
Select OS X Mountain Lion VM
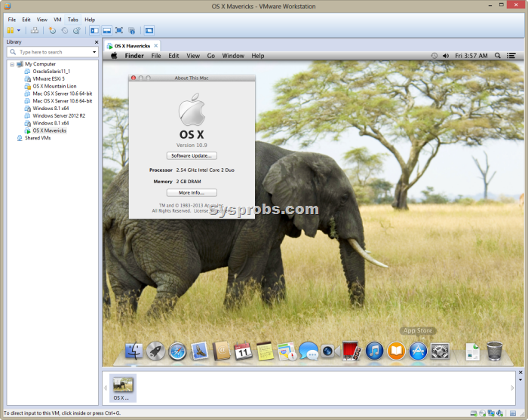tap(54, 86)
